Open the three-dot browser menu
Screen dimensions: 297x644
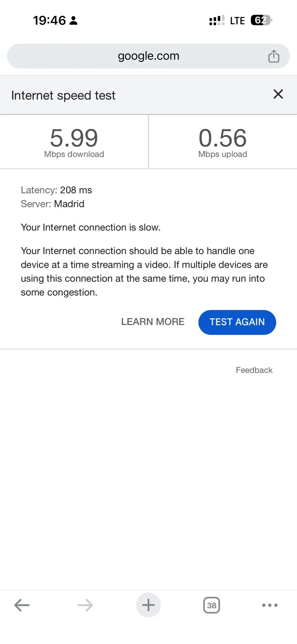270,605
